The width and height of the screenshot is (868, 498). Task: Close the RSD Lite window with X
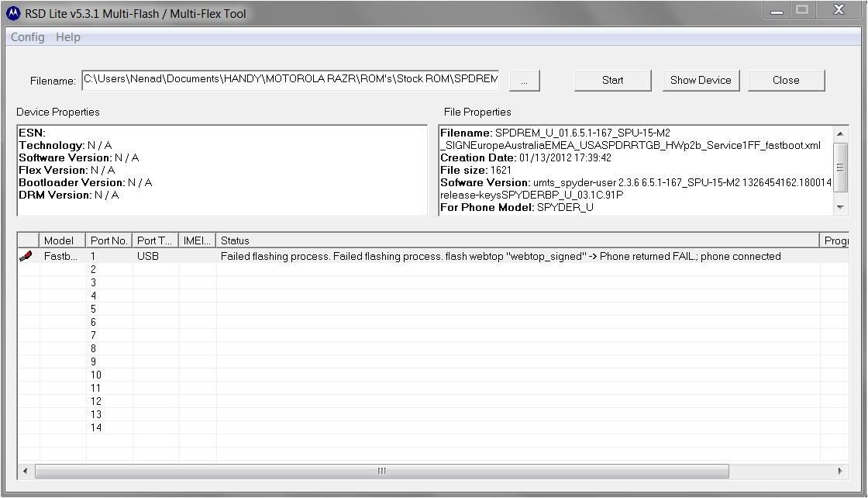(839, 10)
